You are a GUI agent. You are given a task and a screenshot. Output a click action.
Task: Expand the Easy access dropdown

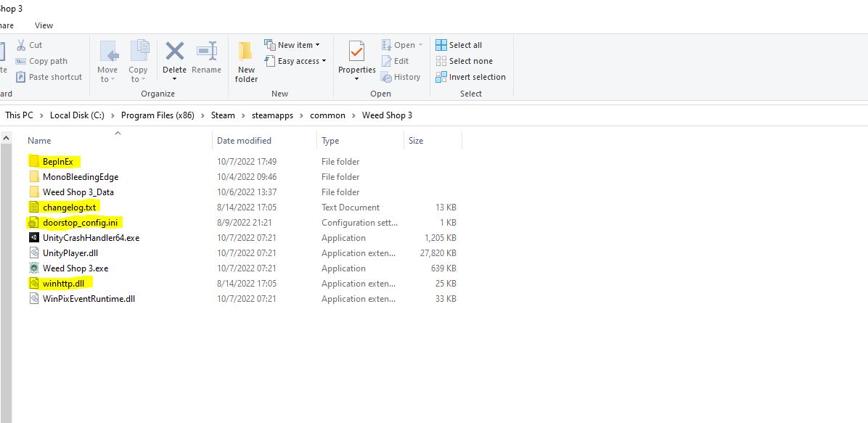295,61
